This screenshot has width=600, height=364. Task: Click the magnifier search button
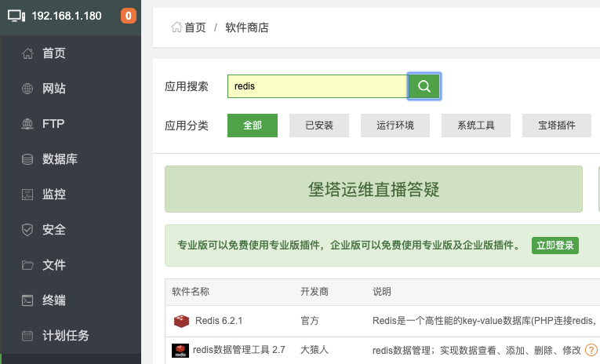click(424, 86)
